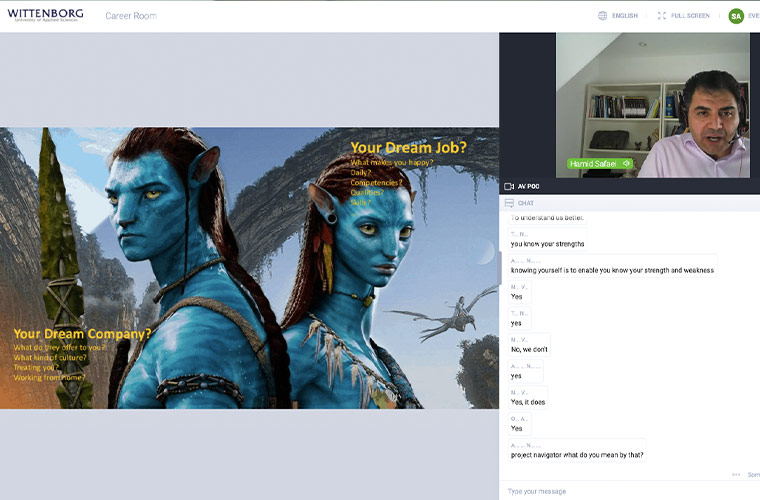Click the slide panel divider handle
Viewport: 760px width, 500px height.
pos(499,268)
